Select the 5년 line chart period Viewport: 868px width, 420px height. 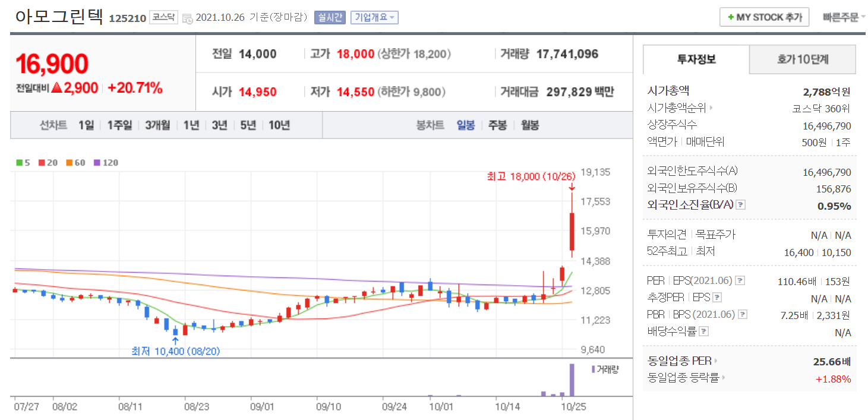[248, 125]
